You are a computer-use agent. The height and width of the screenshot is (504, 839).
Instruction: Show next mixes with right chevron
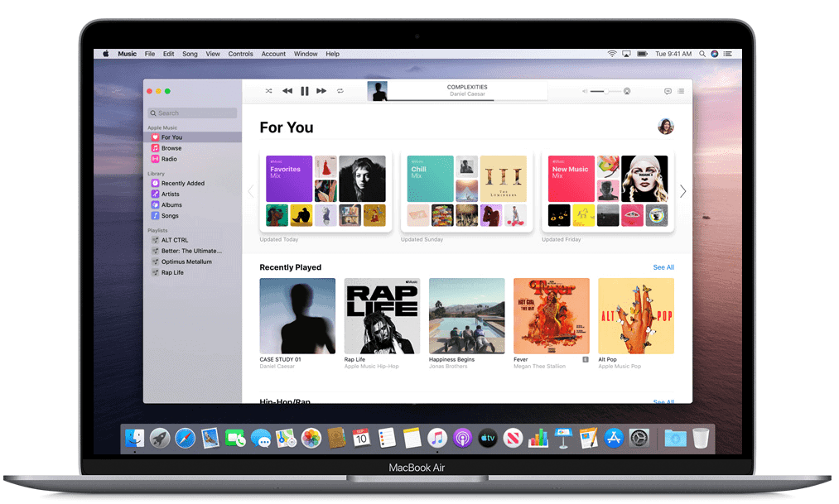click(682, 191)
